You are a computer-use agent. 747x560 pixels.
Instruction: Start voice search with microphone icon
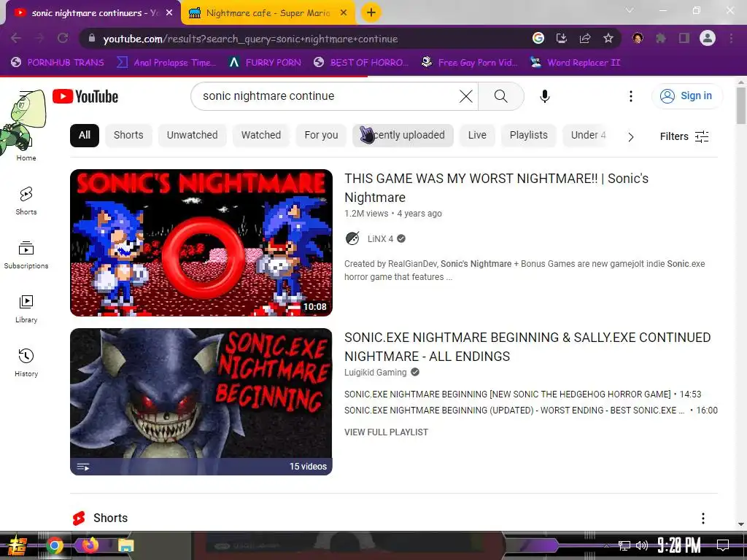tap(544, 96)
